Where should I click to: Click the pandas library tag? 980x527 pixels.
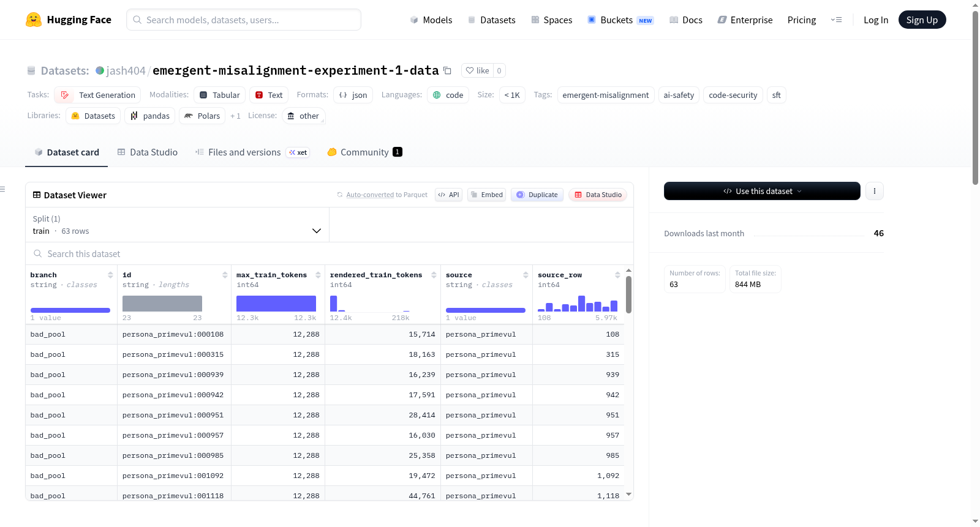tap(150, 116)
